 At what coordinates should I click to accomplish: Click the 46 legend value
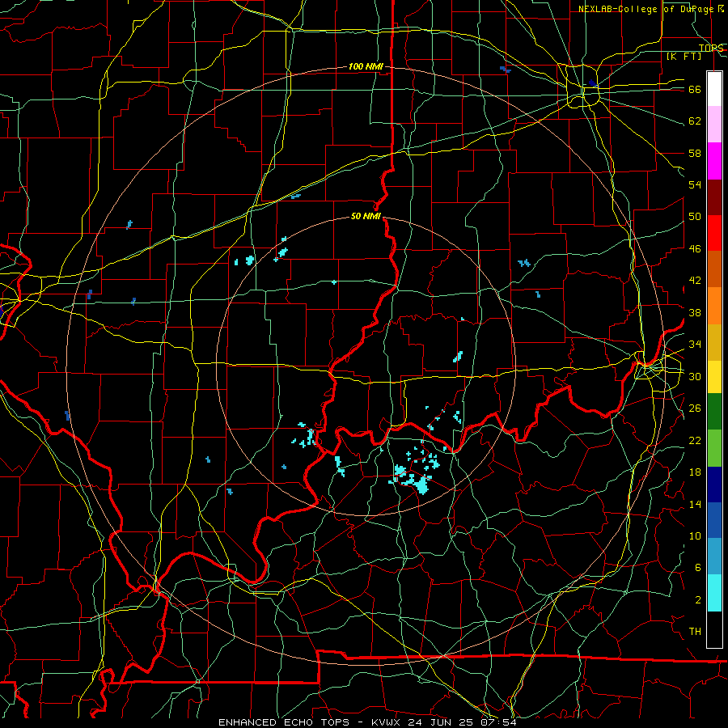click(x=695, y=249)
